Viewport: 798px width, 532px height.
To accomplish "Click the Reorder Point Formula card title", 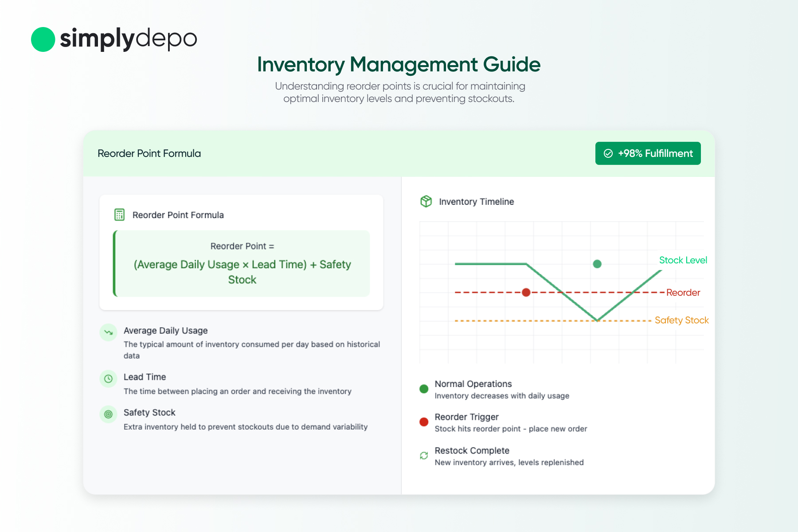I will point(178,215).
